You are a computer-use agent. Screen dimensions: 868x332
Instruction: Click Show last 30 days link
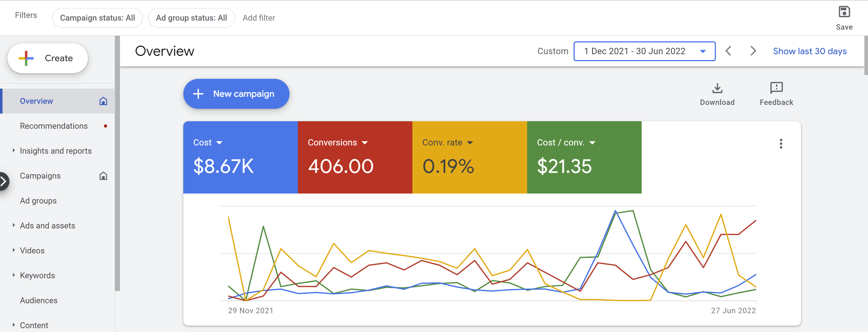(809, 51)
